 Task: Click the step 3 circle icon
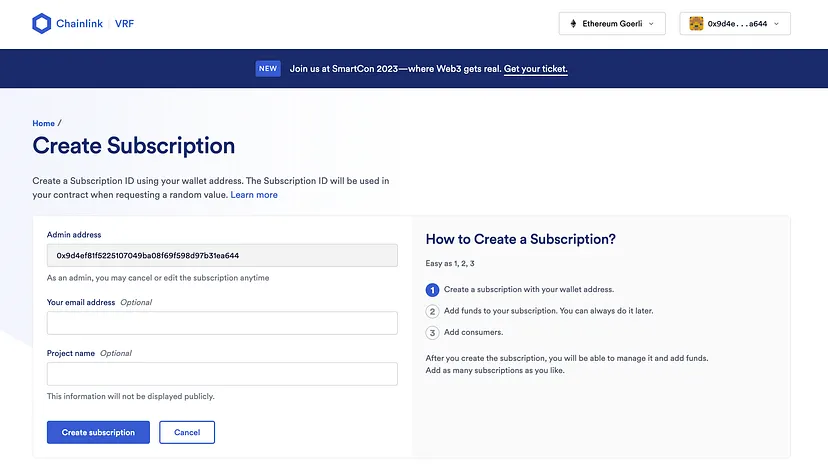click(x=433, y=332)
